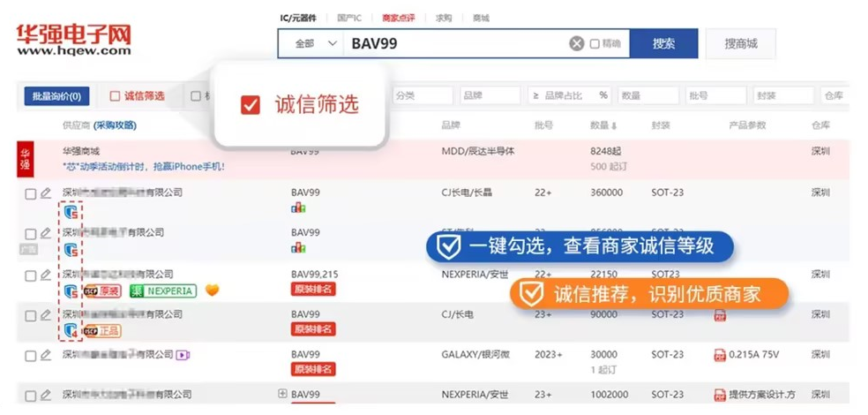Click the 品牌 filter input
This screenshot has width=868, height=415.
490,96
